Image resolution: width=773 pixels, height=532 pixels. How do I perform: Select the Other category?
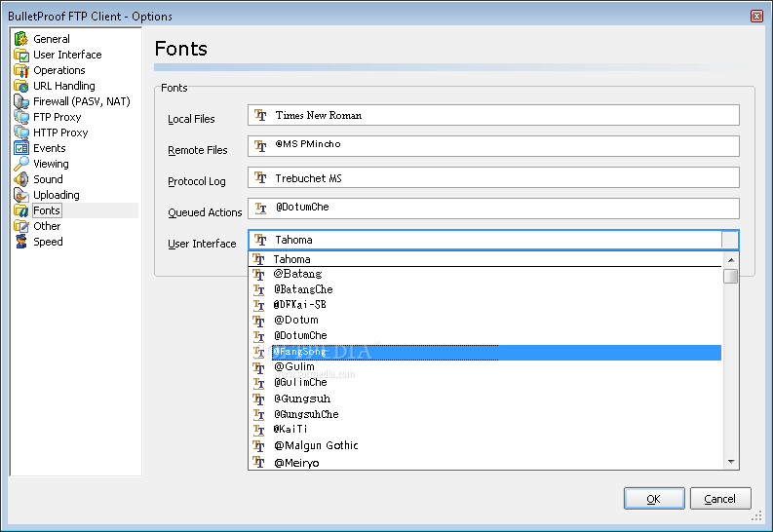[x=47, y=226]
